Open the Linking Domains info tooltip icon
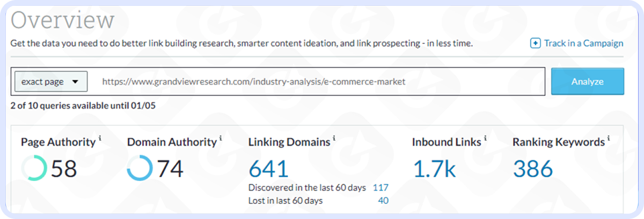This screenshot has height=219, width=644. tap(334, 139)
